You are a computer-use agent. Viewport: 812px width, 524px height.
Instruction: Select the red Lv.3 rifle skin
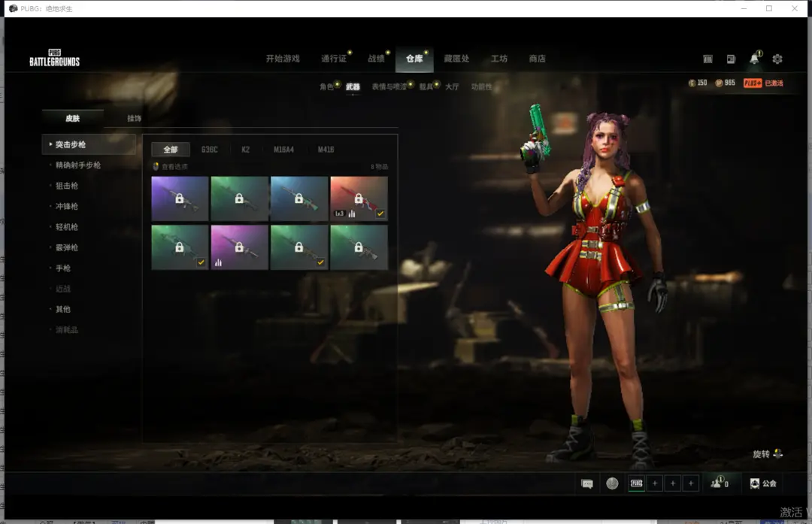pos(359,198)
